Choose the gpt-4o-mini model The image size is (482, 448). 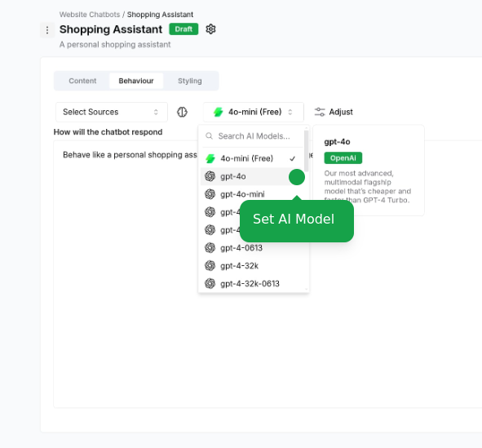(x=252, y=194)
